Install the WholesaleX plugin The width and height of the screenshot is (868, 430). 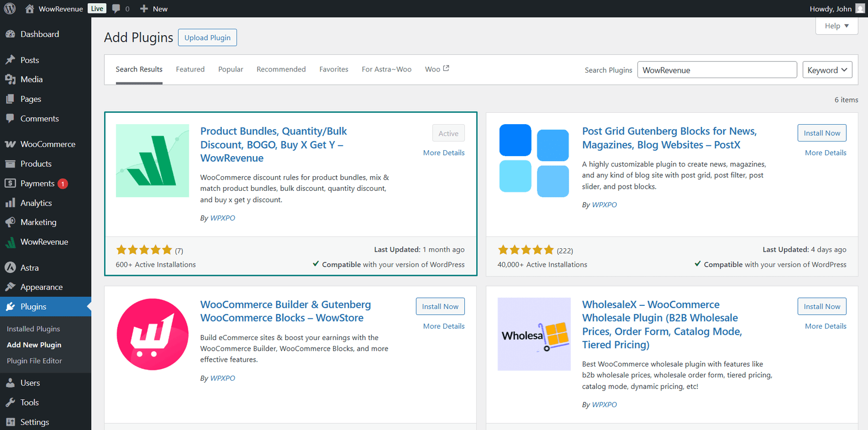822,306
